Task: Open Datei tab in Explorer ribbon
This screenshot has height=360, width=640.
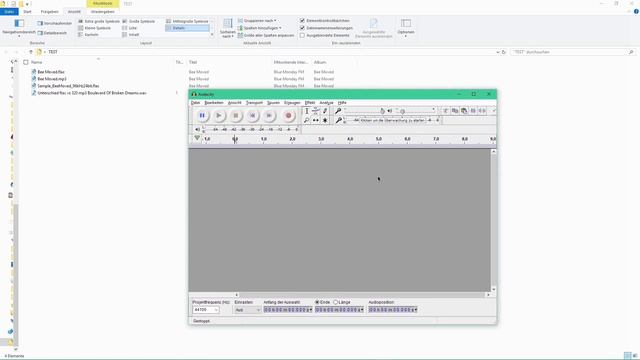Action: pyautogui.click(x=9, y=12)
